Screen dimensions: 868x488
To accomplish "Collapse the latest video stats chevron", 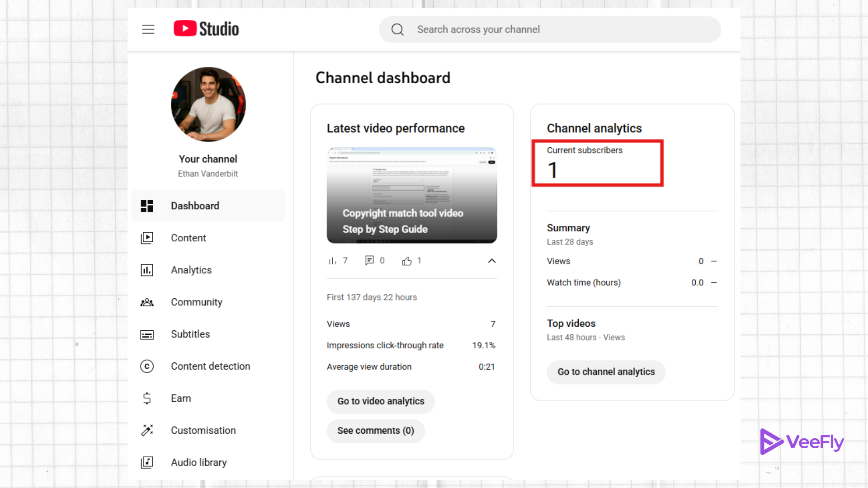I will pos(492,261).
